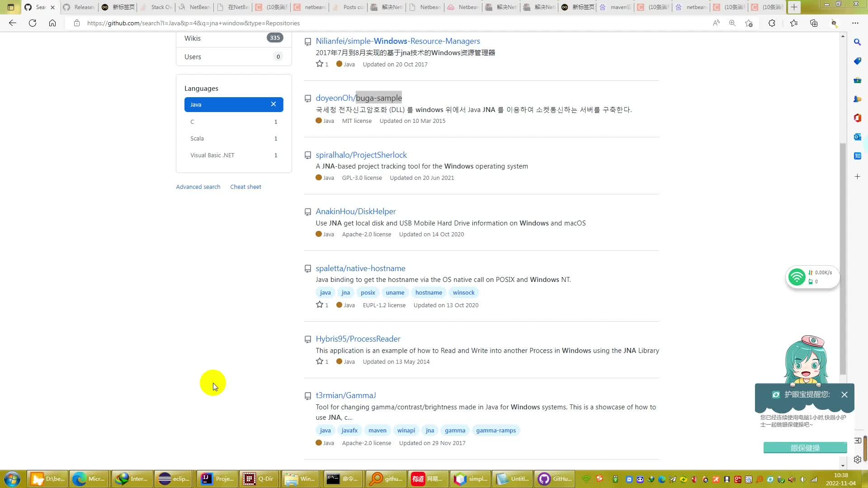Screen dimensions: 868x488
Task: Open Read aloud icon in the address bar
Action: point(716,23)
